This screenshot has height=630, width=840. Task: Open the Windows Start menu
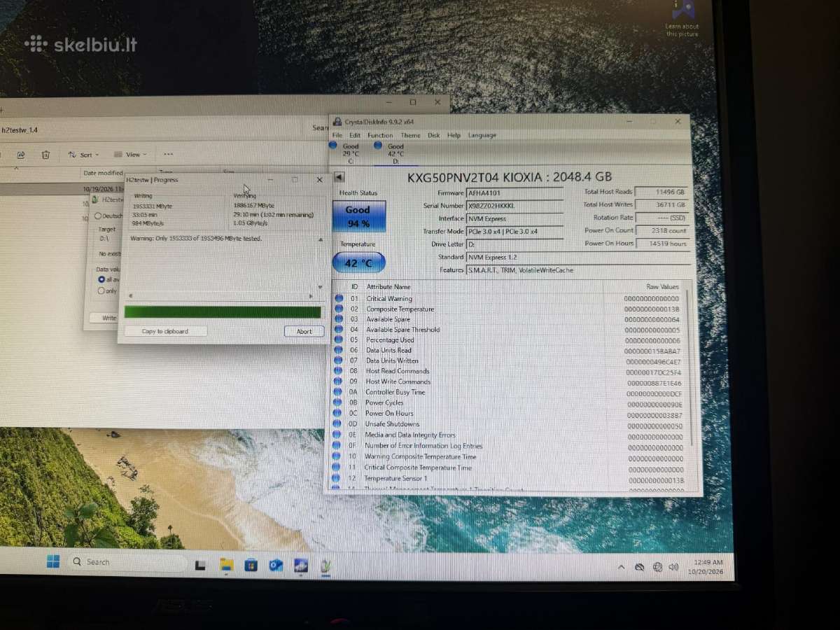coord(52,561)
